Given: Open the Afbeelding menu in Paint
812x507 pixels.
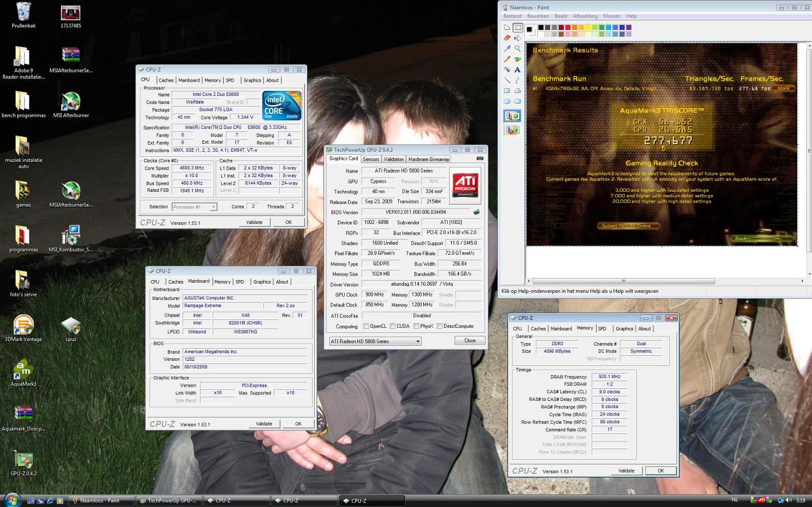Looking at the screenshot, I should click(585, 16).
